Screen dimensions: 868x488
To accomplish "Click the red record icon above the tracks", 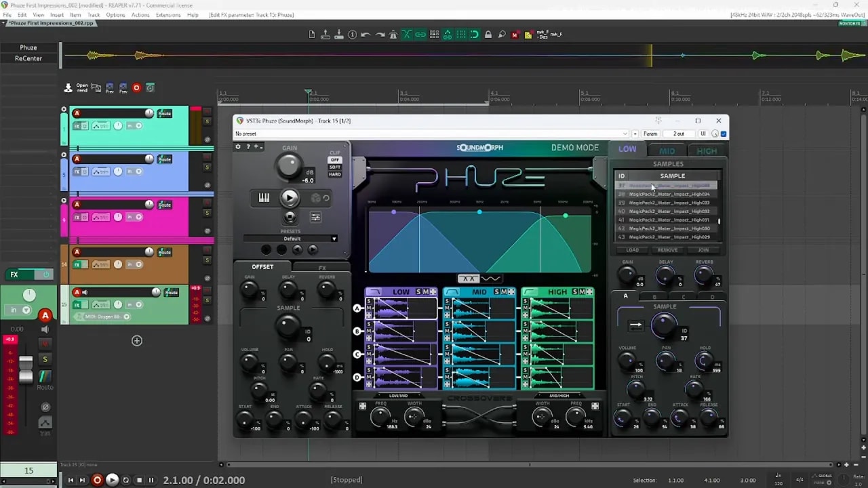I will tap(136, 87).
